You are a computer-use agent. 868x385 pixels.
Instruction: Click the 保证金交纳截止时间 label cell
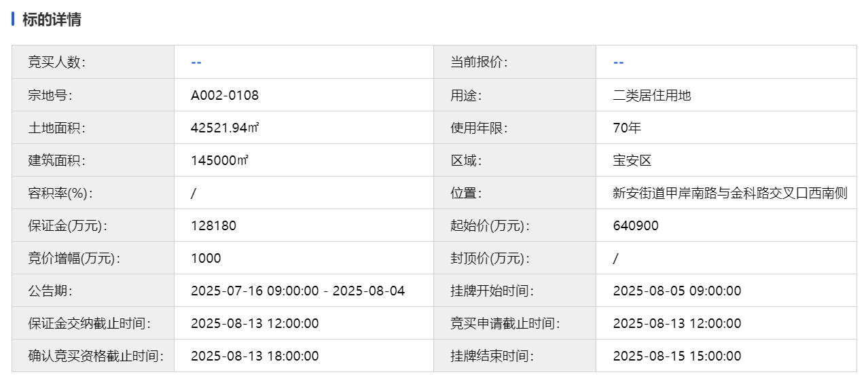coord(93,323)
